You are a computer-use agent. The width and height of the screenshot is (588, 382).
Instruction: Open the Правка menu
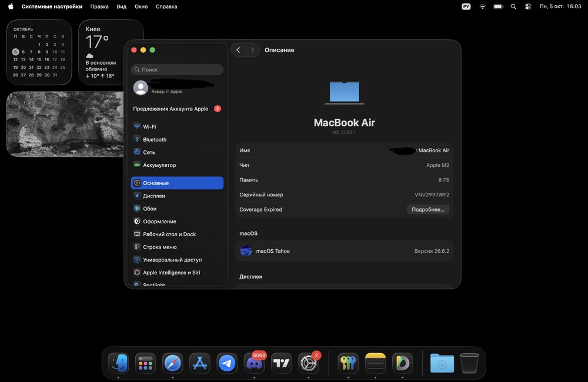pos(99,6)
